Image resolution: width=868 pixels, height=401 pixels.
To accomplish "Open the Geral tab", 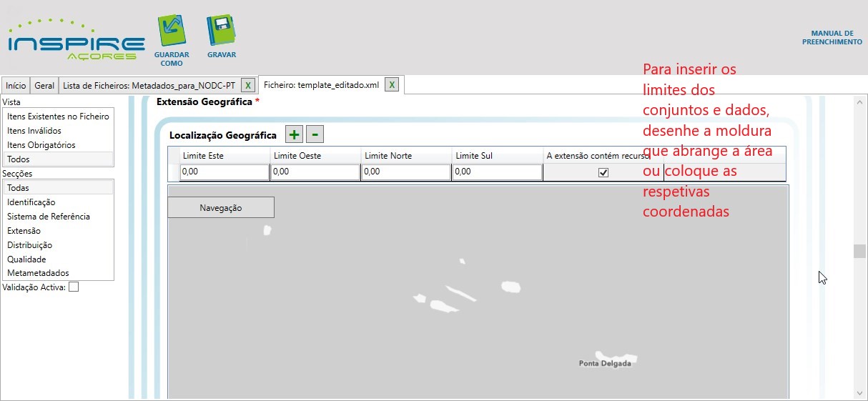I will pos(44,86).
